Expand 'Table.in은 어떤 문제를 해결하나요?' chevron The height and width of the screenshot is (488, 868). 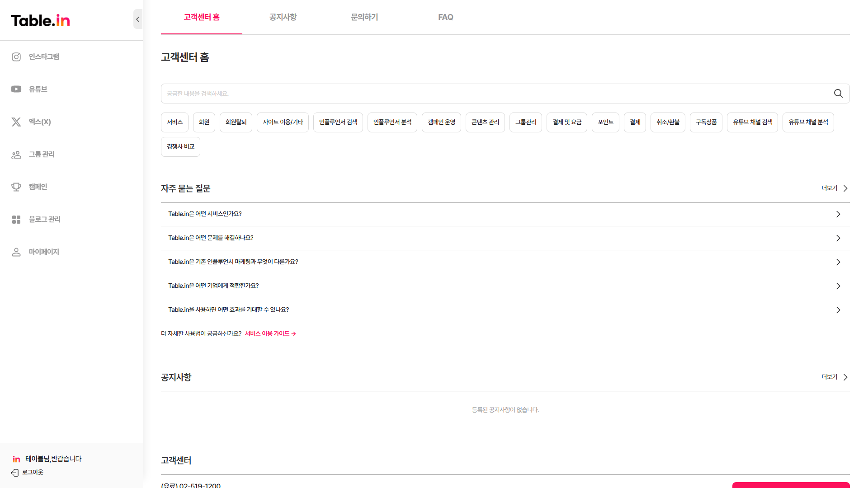click(x=838, y=238)
